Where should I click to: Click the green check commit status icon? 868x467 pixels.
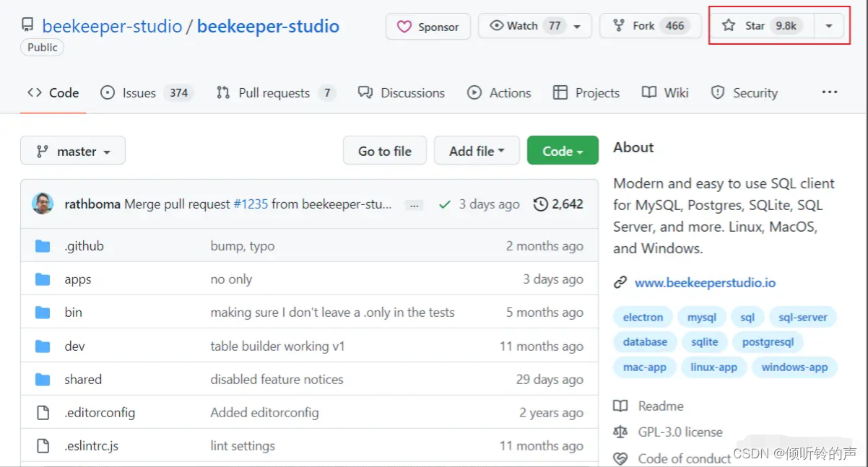[445, 204]
